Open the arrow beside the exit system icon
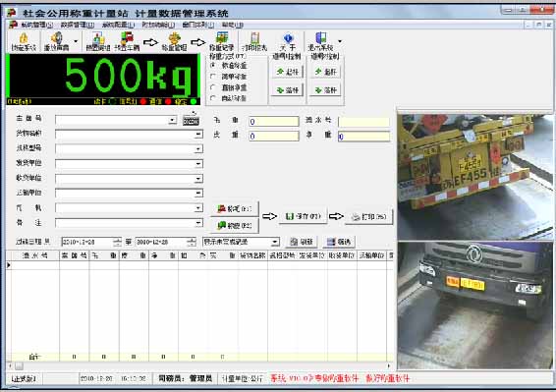 pos(340,41)
